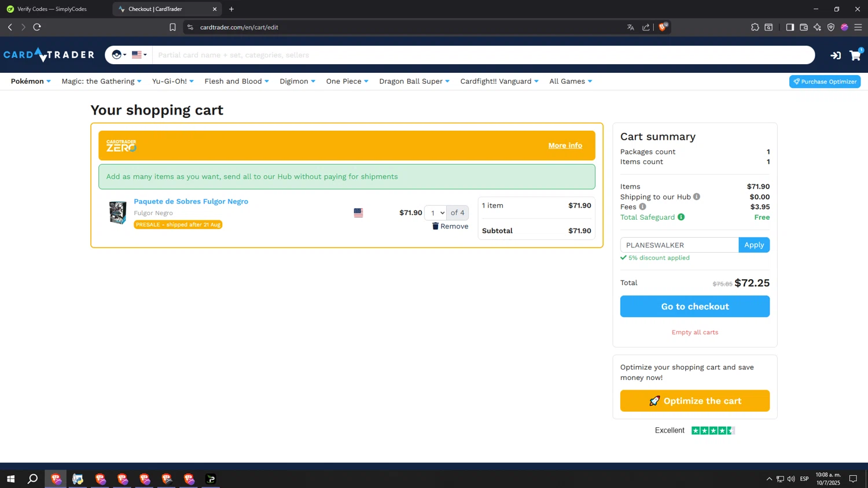The height and width of the screenshot is (488, 868).
Task: Click the PRESALE shipped after 21 Aug badge
Action: click(178, 224)
